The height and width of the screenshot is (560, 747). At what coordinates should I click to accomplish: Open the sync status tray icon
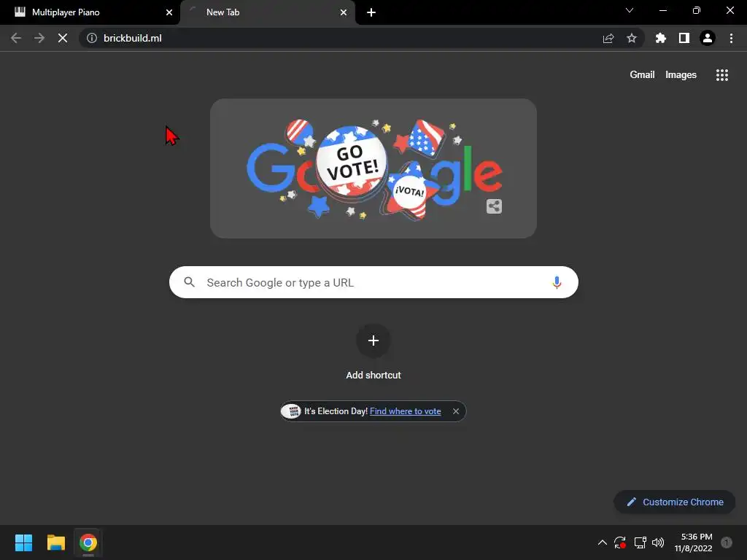[x=620, y=542]
